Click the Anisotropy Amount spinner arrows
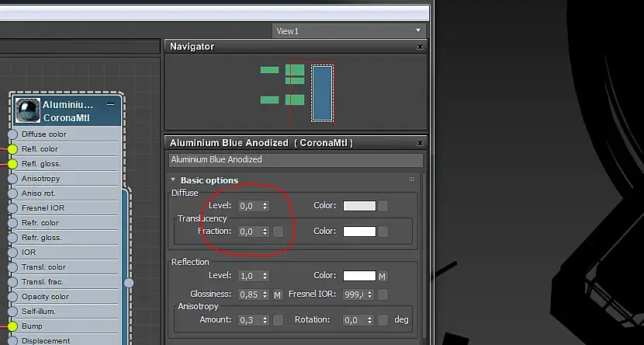644x345 pixels. click(265, 320)
